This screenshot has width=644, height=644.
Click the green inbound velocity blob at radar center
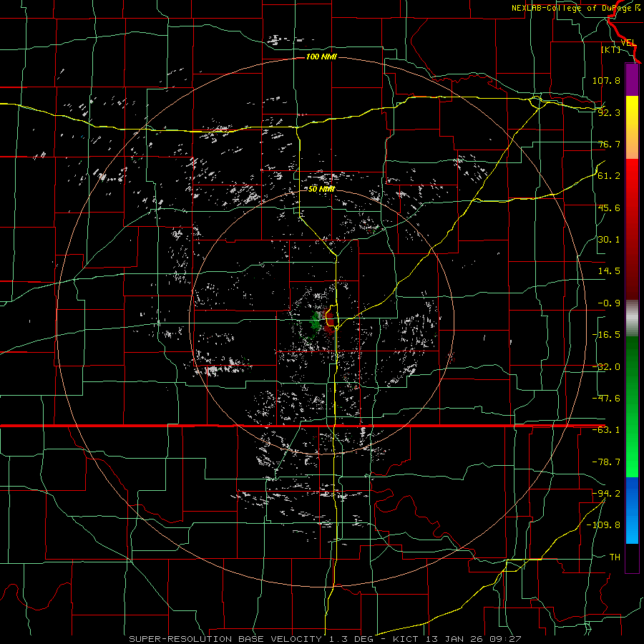[x=316, y=323]
